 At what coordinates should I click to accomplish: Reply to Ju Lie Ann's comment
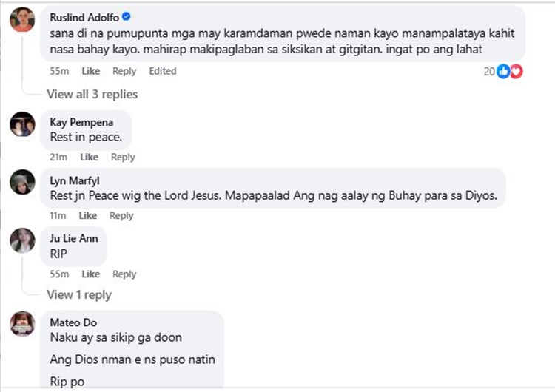click(x=124, y=274)
